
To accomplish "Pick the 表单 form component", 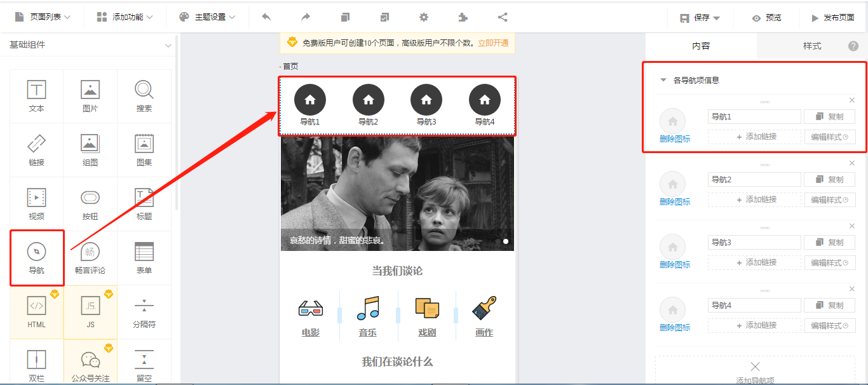I will (144, 258).
